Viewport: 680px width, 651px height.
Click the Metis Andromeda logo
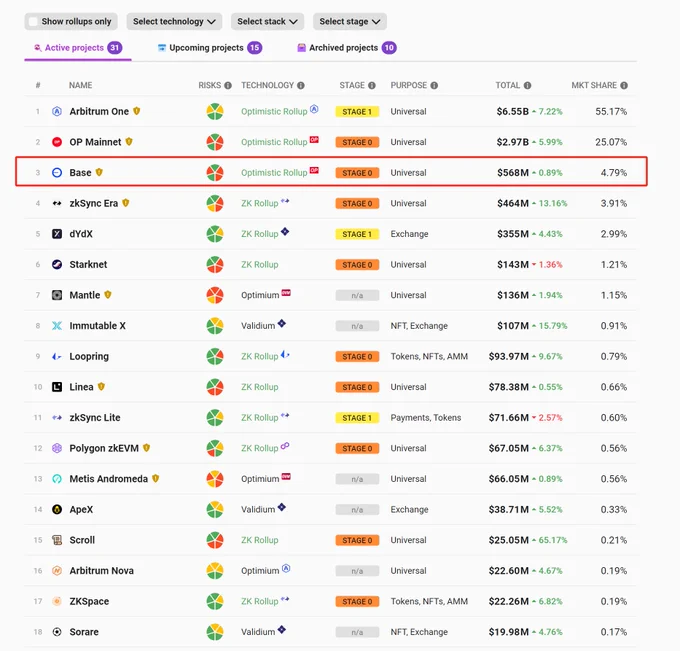coord(57,479)
